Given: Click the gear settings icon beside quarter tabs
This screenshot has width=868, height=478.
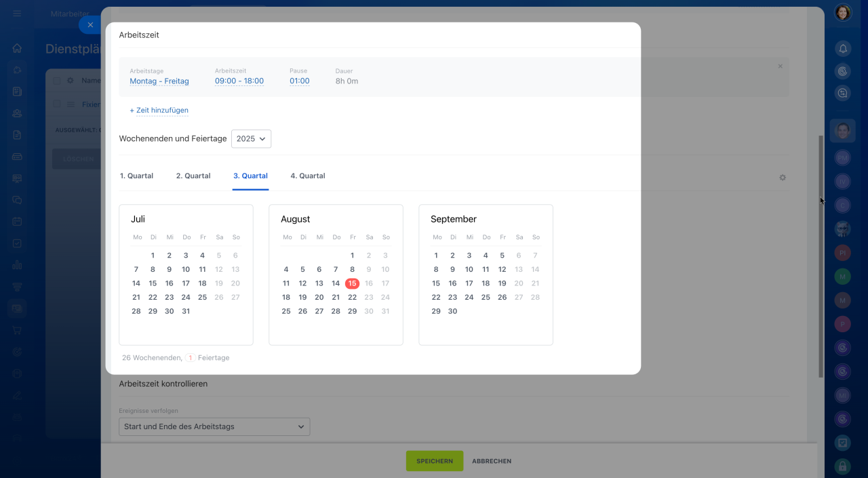Looking at the screenshot, I should click(783, 178).
